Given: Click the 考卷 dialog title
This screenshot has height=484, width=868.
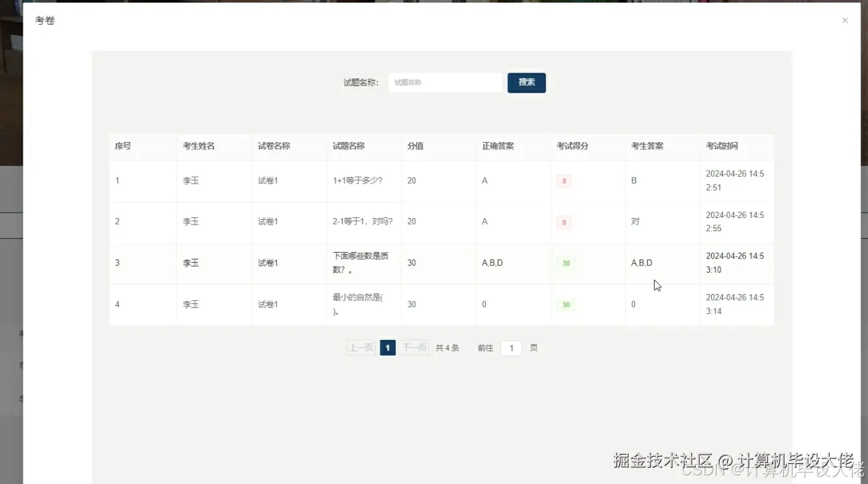Looking at the screenshot, I should click(44, 21).
